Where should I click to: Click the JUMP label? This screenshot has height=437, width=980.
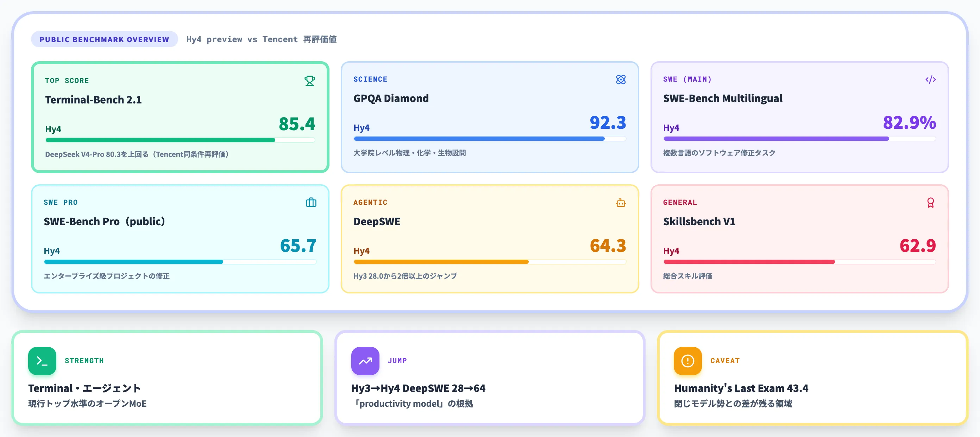[x=397, y=361]
